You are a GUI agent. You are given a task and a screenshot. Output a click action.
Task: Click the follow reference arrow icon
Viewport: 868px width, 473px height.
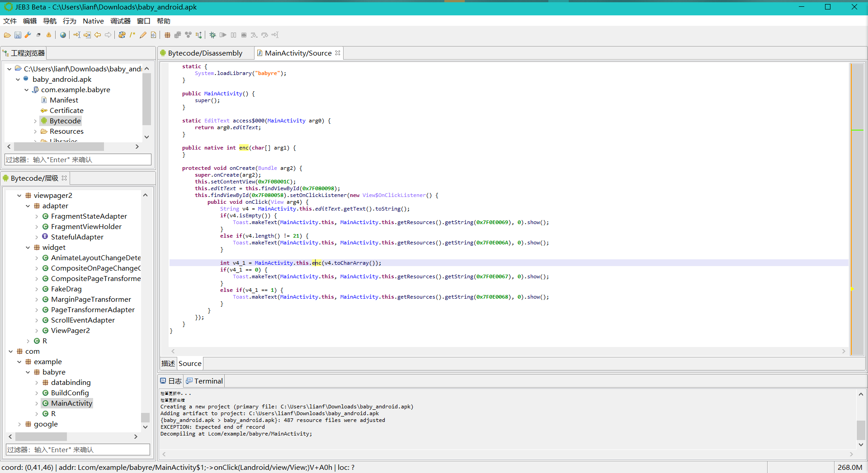coord(87,35)
